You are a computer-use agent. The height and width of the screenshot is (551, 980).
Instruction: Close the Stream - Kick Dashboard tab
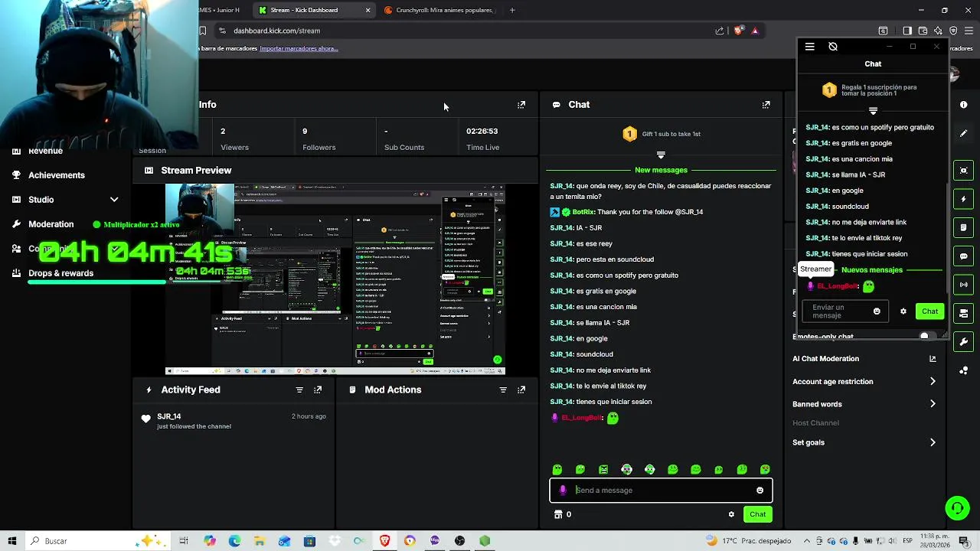pyautogui.click(x=367, y=10)
